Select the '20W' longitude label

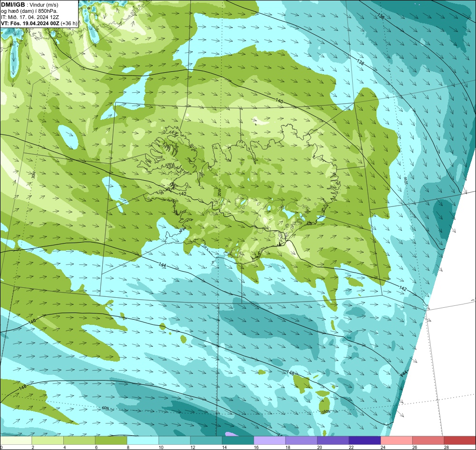219,192
